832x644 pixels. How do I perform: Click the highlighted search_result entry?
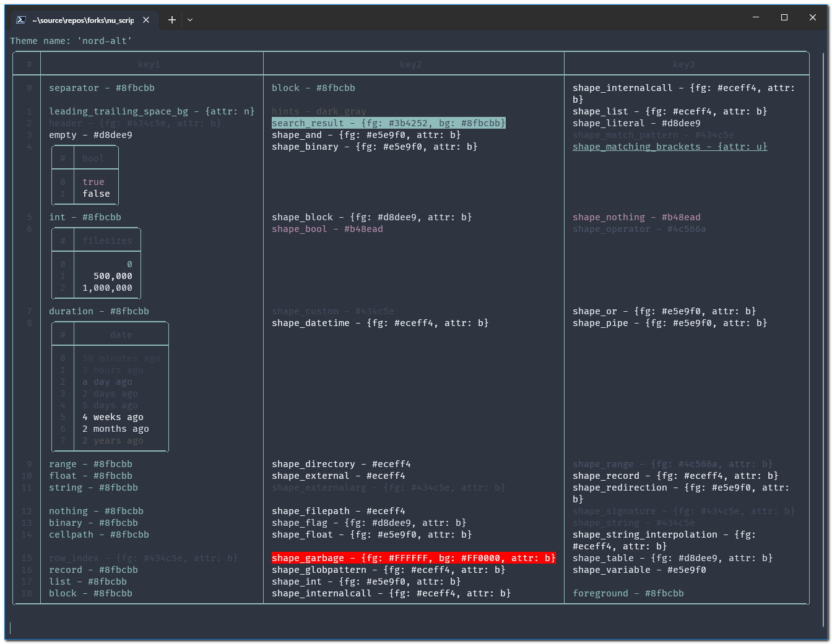coord(389,123)
